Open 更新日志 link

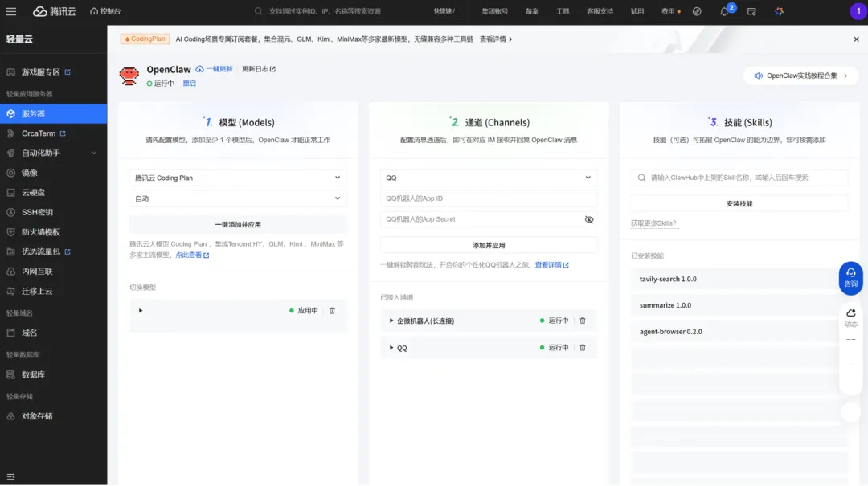coord(259,69)
